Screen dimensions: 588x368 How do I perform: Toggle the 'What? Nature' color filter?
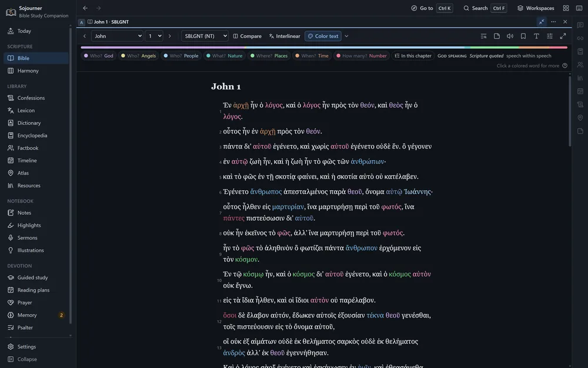(x=224, y=56)
